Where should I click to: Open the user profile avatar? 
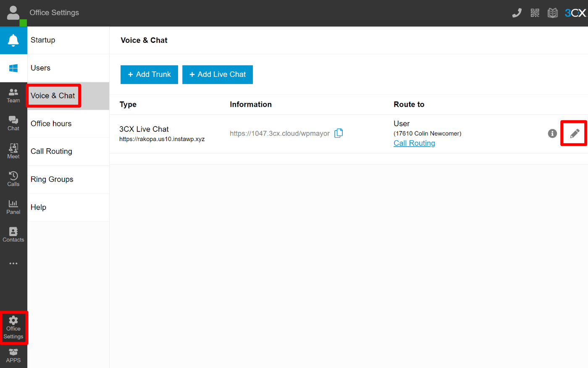[x=13, y=13]
